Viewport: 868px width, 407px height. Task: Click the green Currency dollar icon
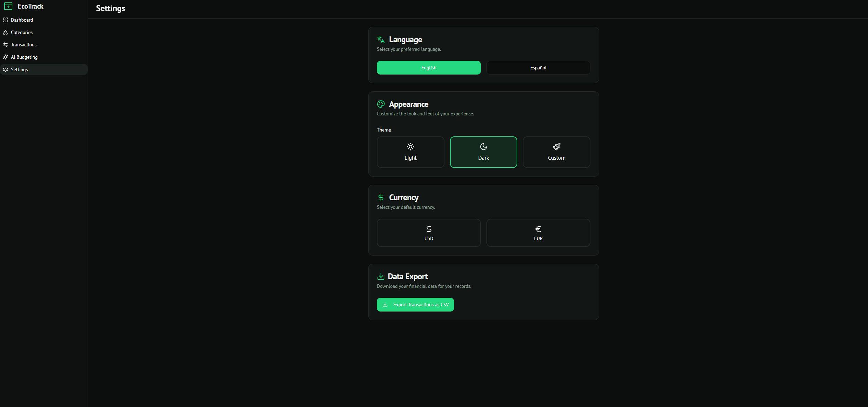[381, 197]
